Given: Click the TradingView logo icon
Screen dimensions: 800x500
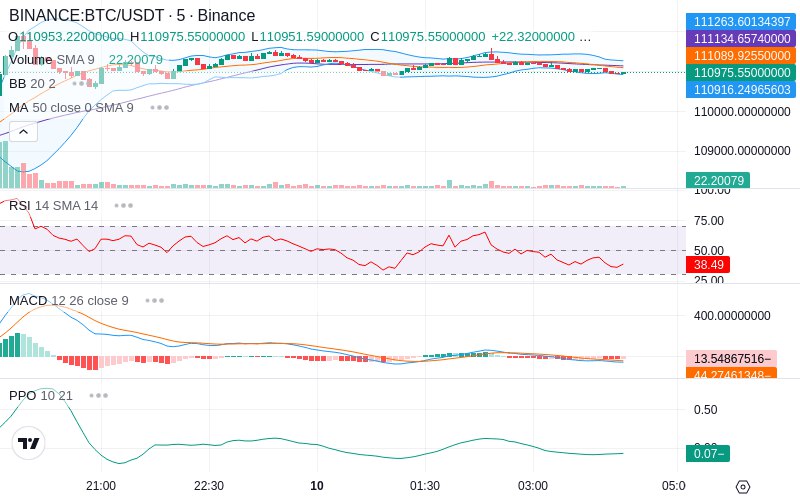Looking at the screenshot, I should click(29, 443).
